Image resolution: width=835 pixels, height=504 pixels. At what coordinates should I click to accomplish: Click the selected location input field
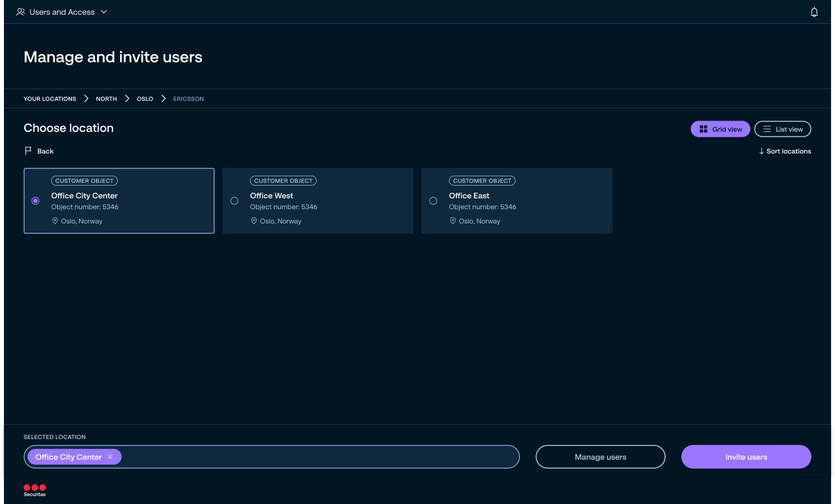[320, 457]
